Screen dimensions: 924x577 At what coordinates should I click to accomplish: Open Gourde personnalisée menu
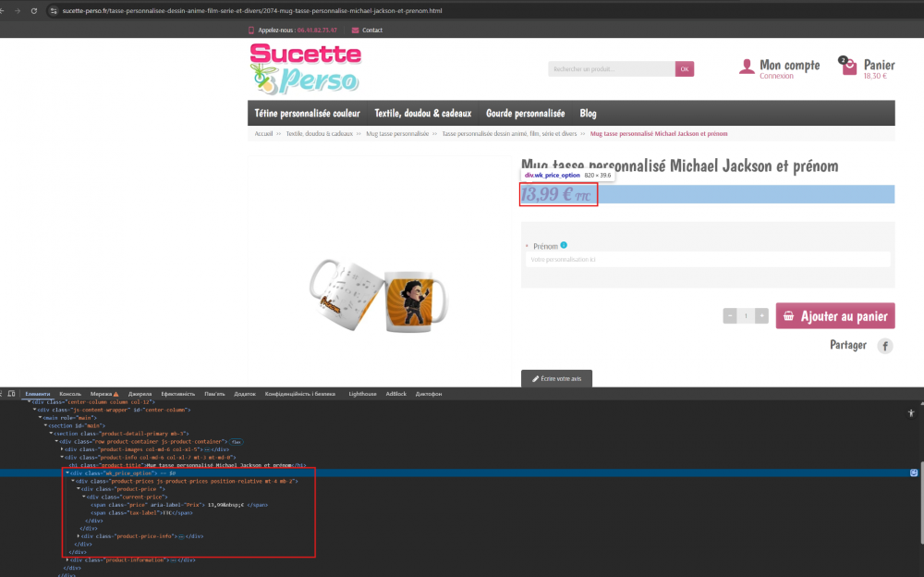coord(525,114)
